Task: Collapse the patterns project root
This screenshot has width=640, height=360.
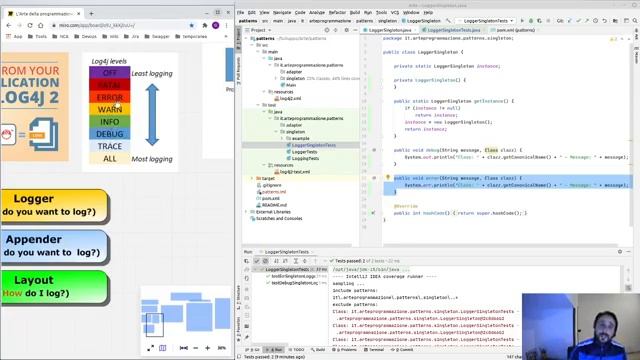Action: tap(247, 38)
